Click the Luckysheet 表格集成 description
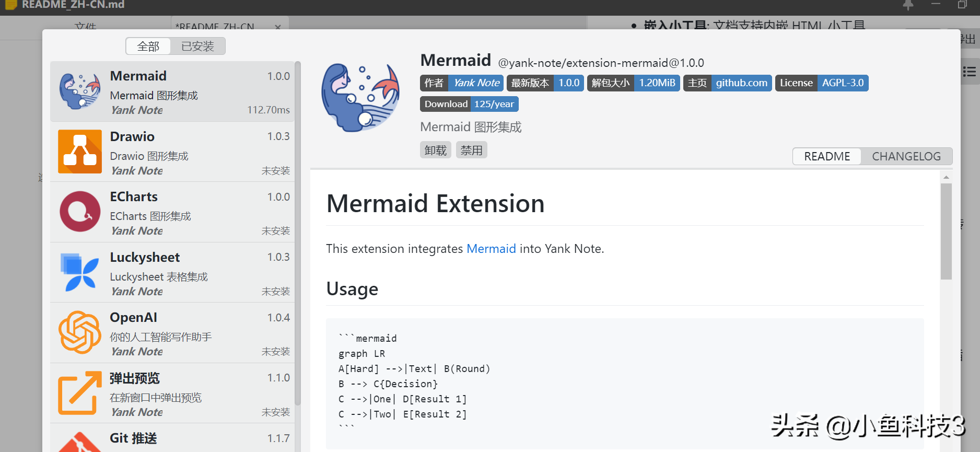Screen dimensions: 980x452 [x=159, y=276]
